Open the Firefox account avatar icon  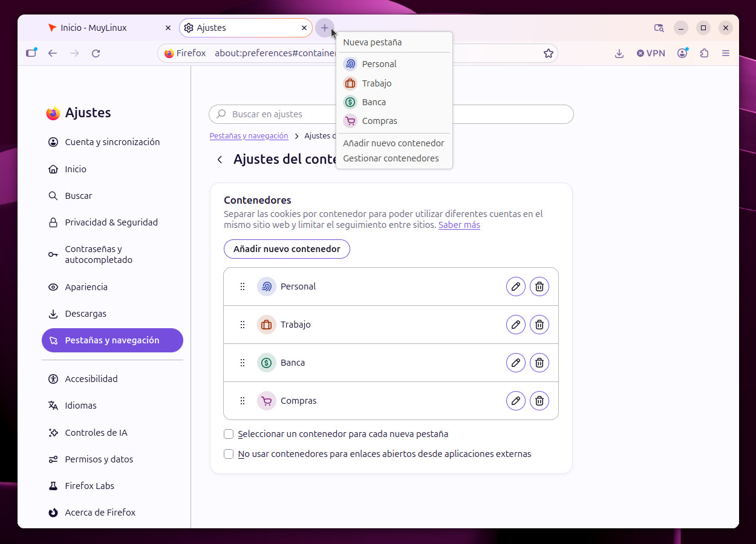click(683, 53)
